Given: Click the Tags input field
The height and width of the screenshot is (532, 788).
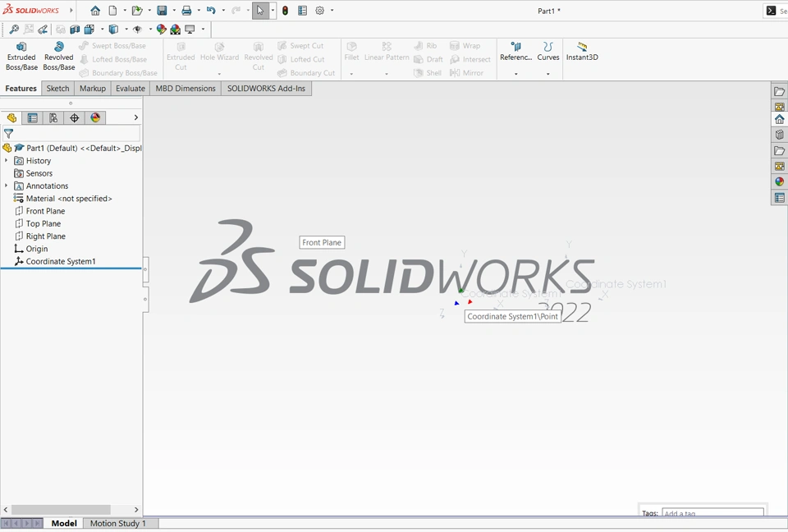Looking at the screenshot, I should pos(712,513).
